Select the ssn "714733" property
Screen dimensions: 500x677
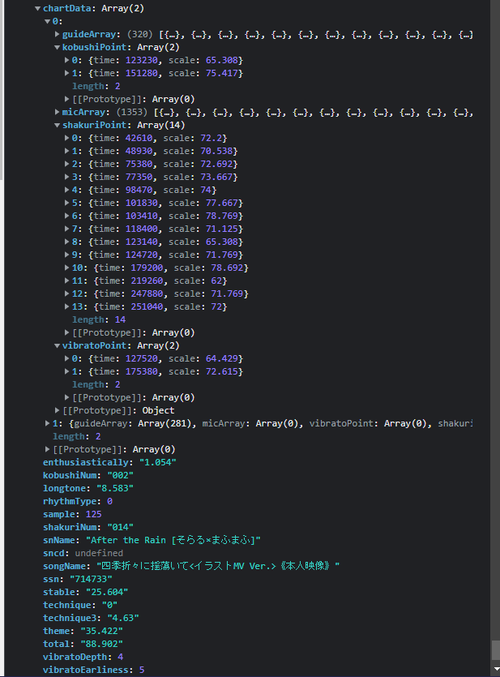click(x=77, y=579)
